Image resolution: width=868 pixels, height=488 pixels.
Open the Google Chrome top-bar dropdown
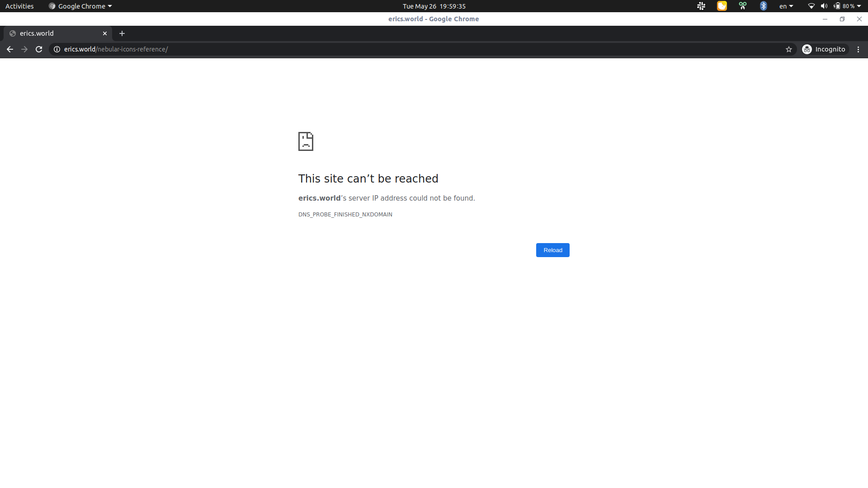[80, 6]
